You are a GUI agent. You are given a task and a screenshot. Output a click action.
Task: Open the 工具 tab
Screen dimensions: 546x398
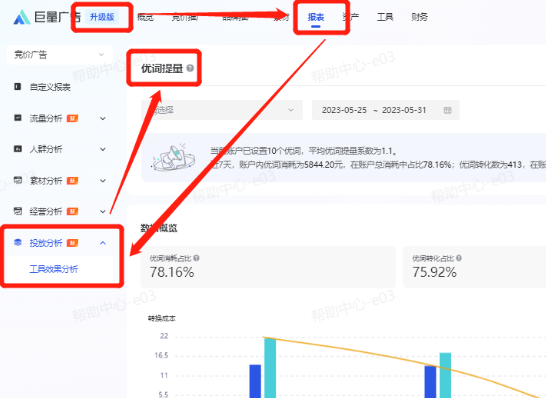coord(385,17)
